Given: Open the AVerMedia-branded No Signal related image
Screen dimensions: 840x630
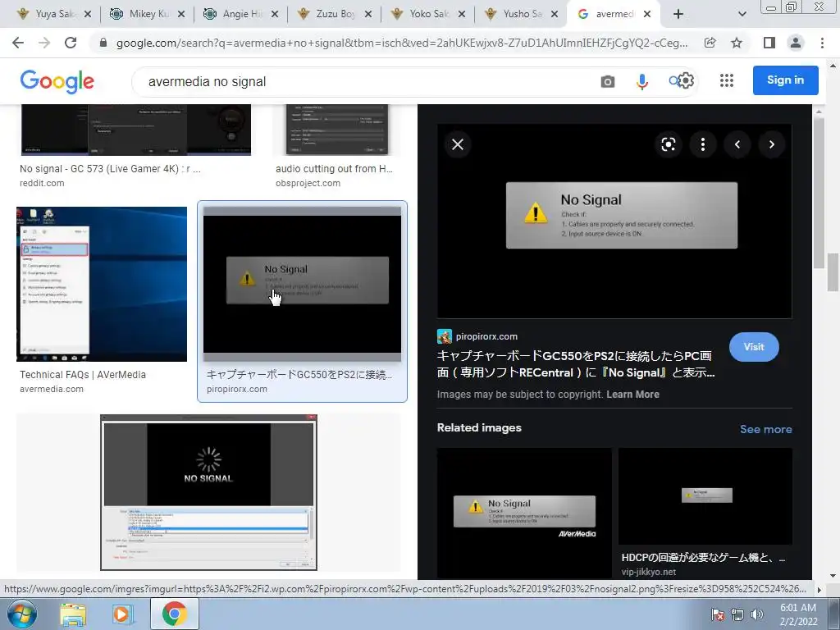Looking at the screenshot, I should (524, 513).
